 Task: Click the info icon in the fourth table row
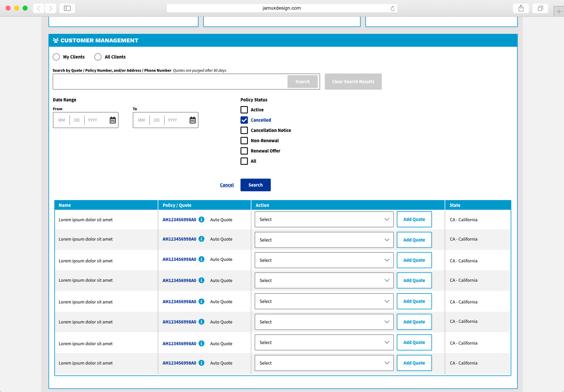[201, 280]
